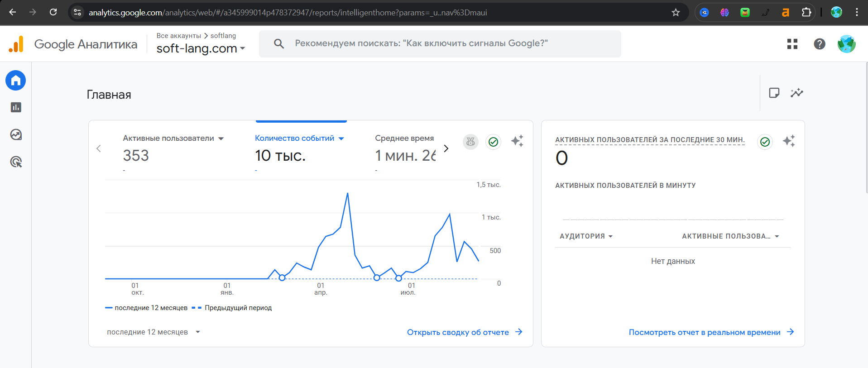This screenshot has height=368, width=868.
Task: Click the последние 12 месяцев legend entry
Action: pos(146,308)
